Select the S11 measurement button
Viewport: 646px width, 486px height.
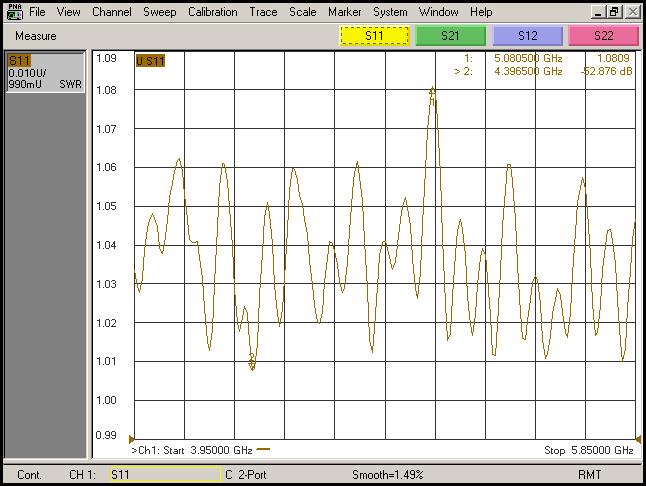374,35
